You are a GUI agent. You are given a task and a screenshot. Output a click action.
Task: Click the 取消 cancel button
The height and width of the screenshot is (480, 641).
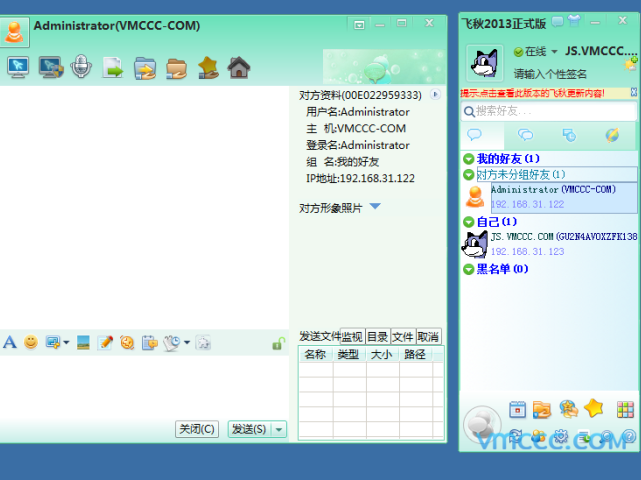(x=428, y=336)
